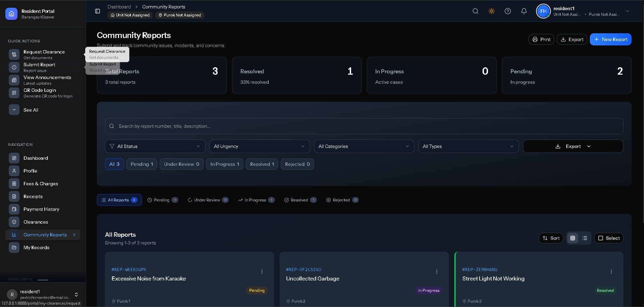This screenshot has height=307, width=644.
Task: Click the Print button
Action: point(541,39)
